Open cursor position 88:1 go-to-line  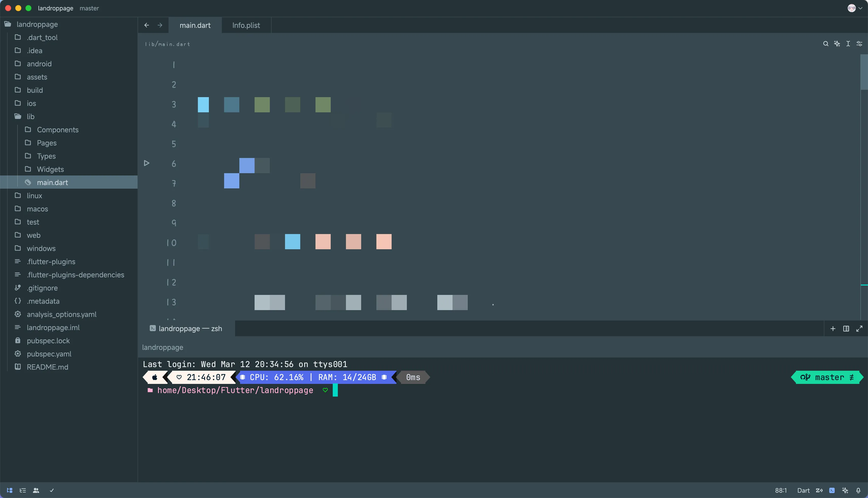(x=781, y=490)
